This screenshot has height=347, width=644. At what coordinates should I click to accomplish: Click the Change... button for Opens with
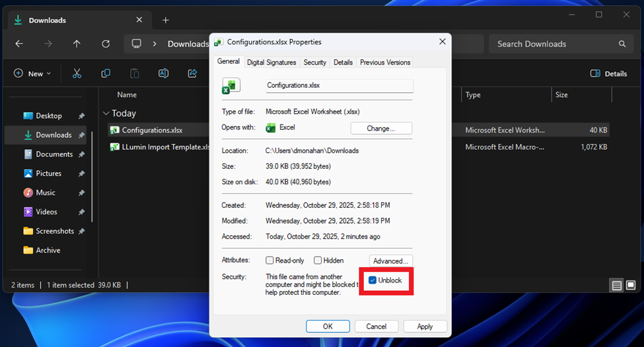coord(381,129)
